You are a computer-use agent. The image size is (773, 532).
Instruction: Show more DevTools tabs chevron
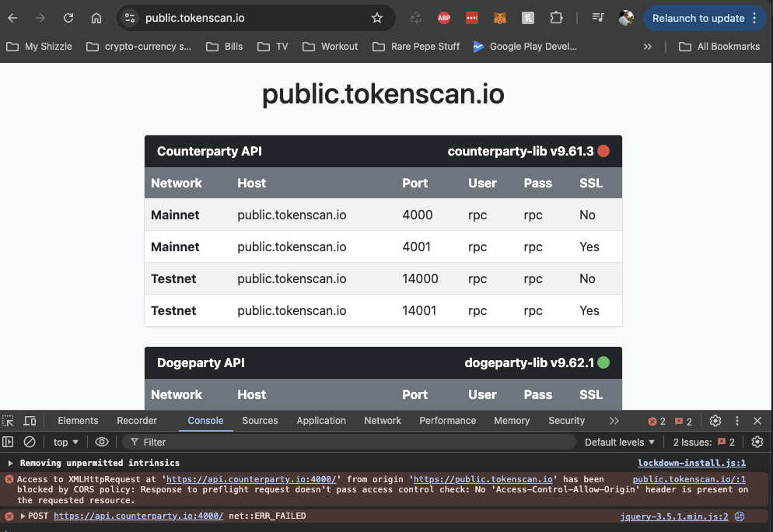coord(614,421)
